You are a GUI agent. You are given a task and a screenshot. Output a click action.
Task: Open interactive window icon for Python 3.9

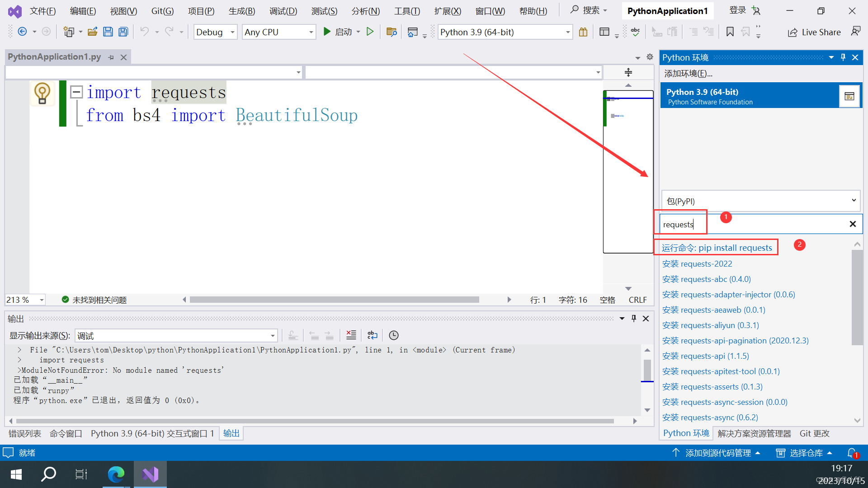coord(849,96)
